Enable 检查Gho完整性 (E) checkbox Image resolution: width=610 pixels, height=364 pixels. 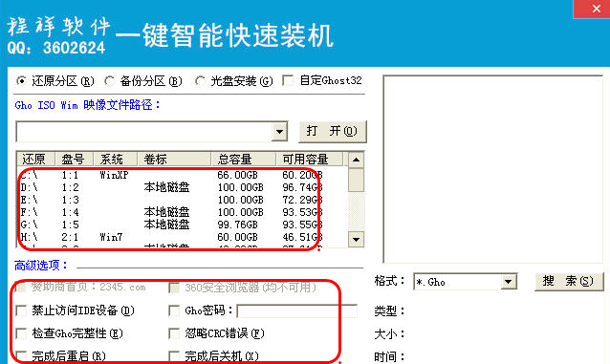click(x=21, y=333)
